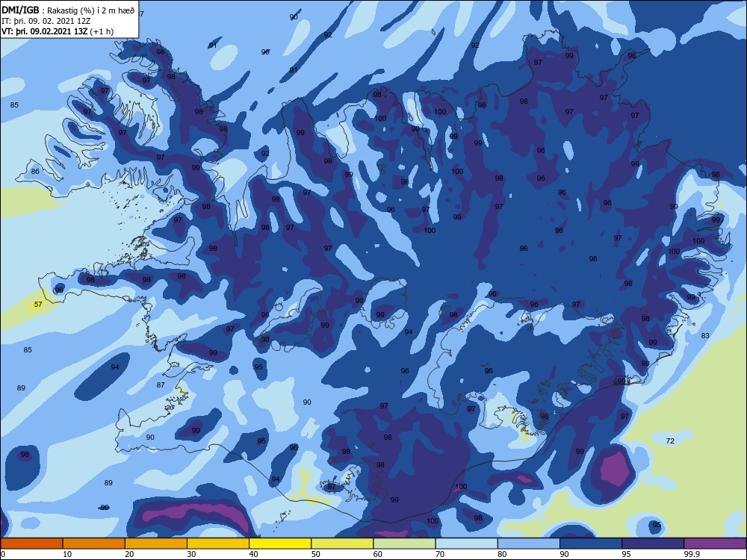Select the humidity value 72 on the map
747x560 pixels.
[x=670, y=441]
